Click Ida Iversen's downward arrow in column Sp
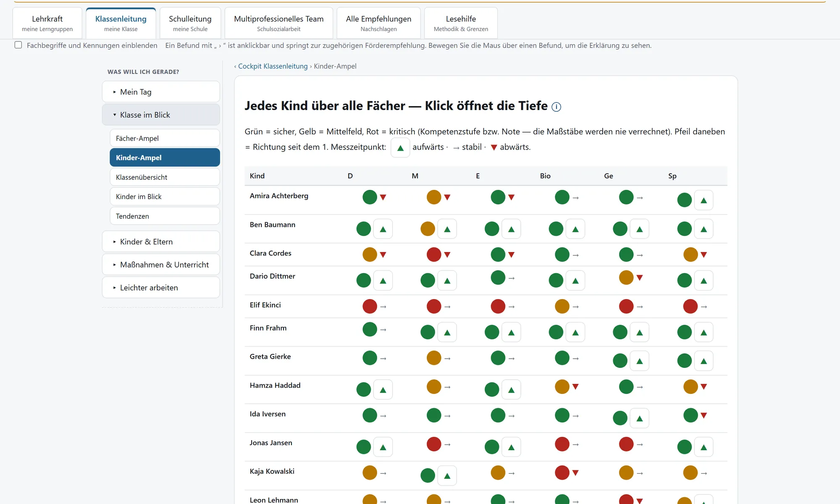840x504 pixels. coord(704,415)
